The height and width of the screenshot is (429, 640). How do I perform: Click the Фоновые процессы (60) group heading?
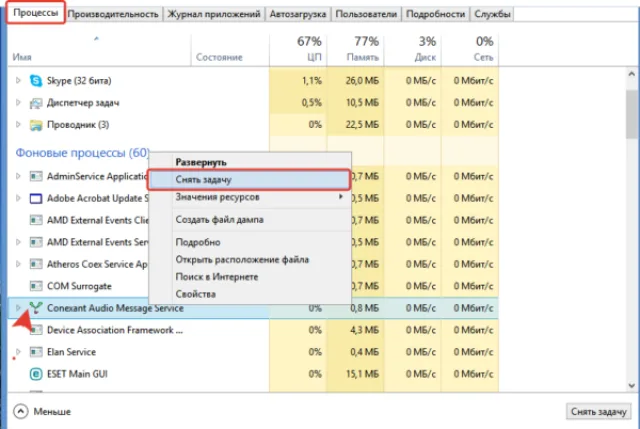(x=82, y=153)
